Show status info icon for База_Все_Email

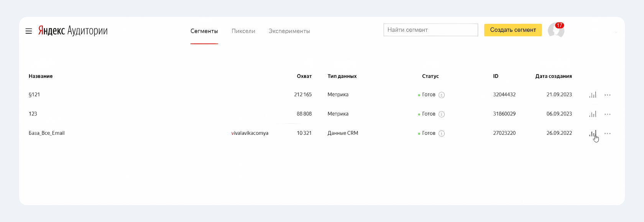442,133
